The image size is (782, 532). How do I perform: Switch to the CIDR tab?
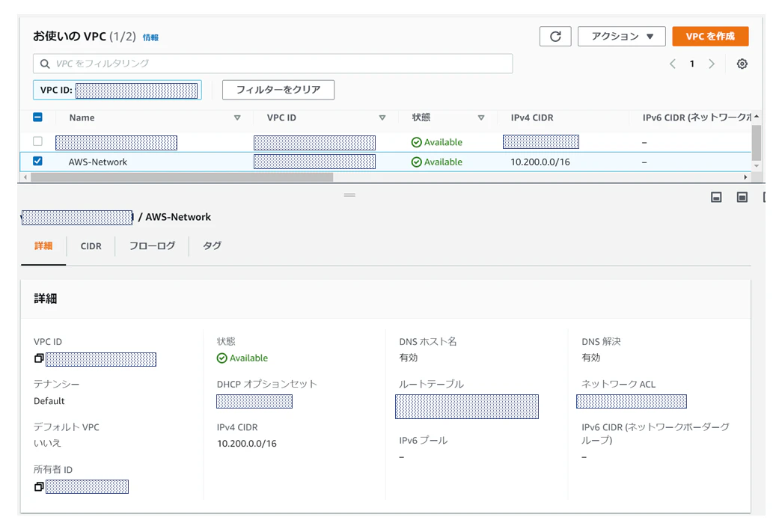(x=91, y=246)
